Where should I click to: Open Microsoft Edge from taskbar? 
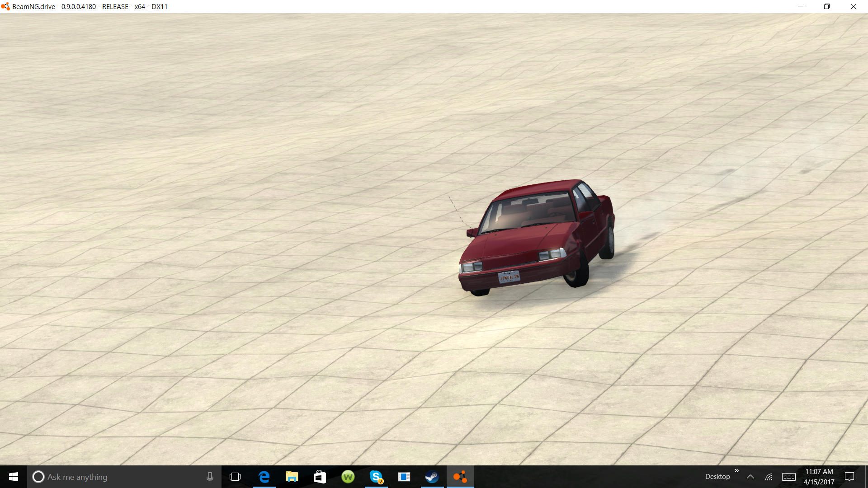(264, 477)
